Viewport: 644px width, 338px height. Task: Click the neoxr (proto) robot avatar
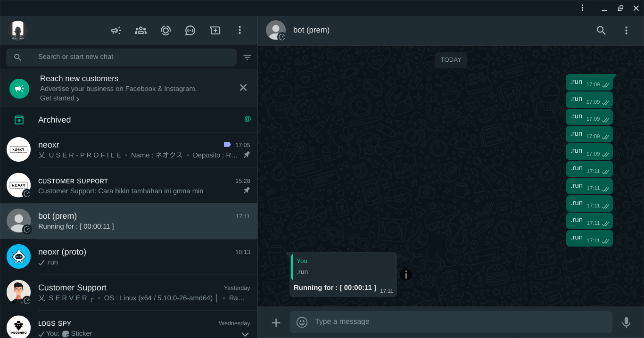(x=19, y=256)
